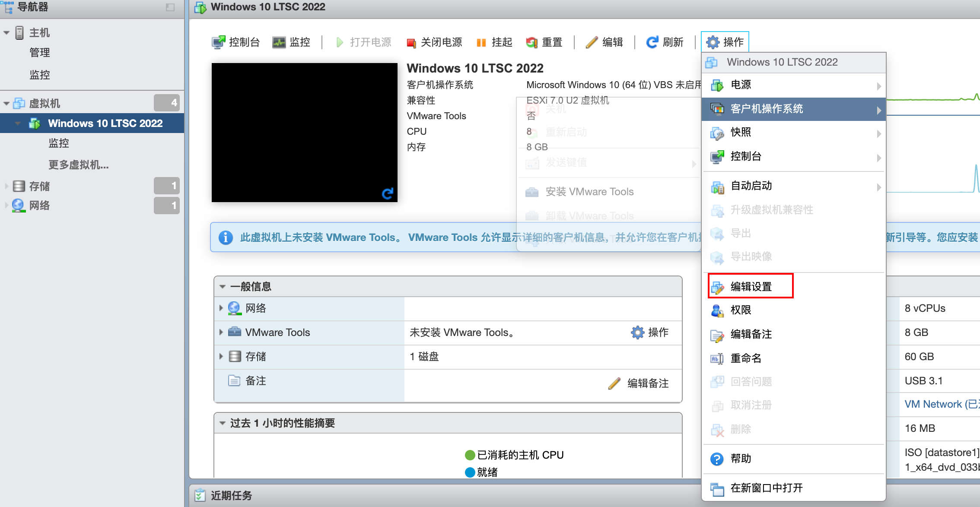Choose 权限 in the actions menu
The width and height of the screenshot is (980, 507).
pyautogui.click(x=794, y=310)
